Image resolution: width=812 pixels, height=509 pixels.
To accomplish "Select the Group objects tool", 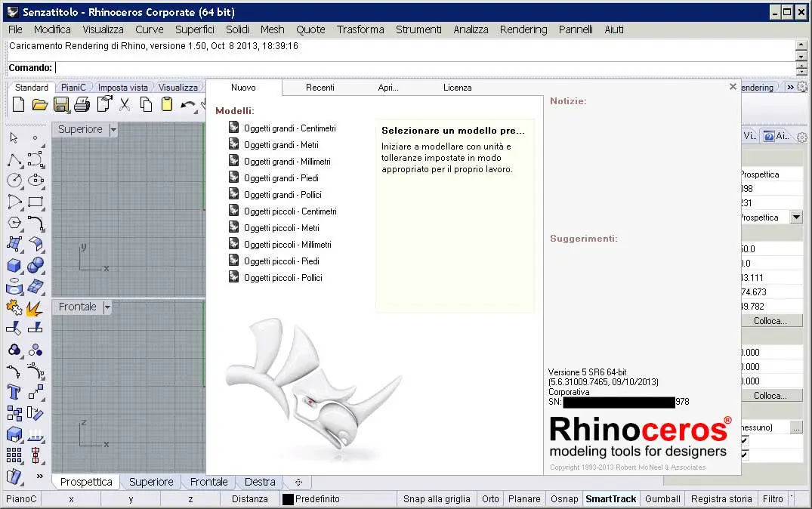I will point(14,350).
